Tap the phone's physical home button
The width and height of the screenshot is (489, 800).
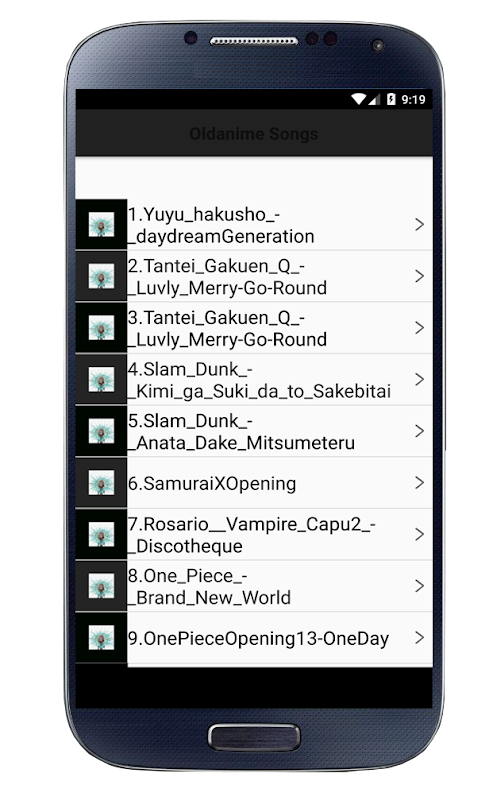pos(254,737)
